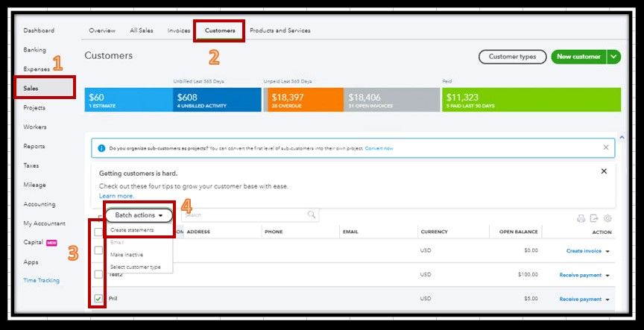The width and height of the screenshot is (644, 330).
Task: Open Taxes in the left sidebar
Action: click(x=31, y=165)
